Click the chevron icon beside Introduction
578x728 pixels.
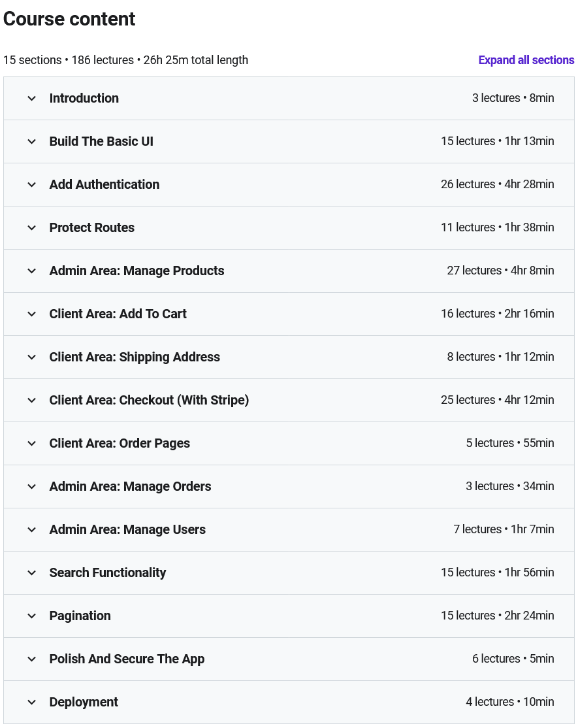pos(31,98)
